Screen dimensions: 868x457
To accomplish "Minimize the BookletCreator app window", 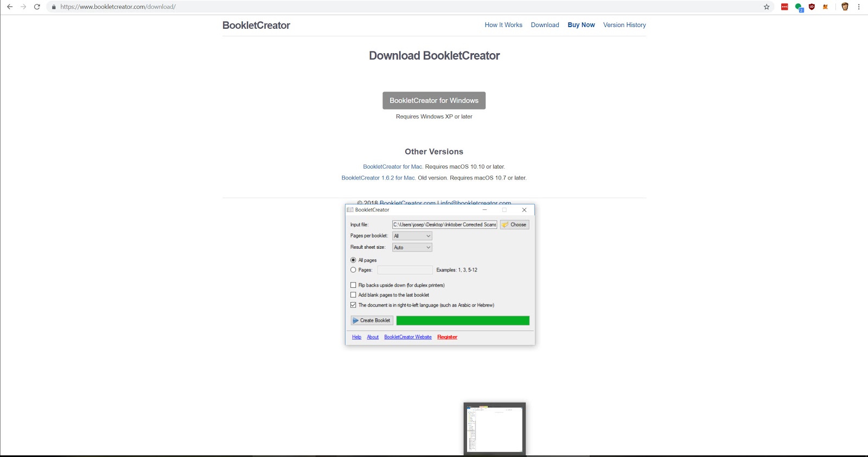I will 484,210.
